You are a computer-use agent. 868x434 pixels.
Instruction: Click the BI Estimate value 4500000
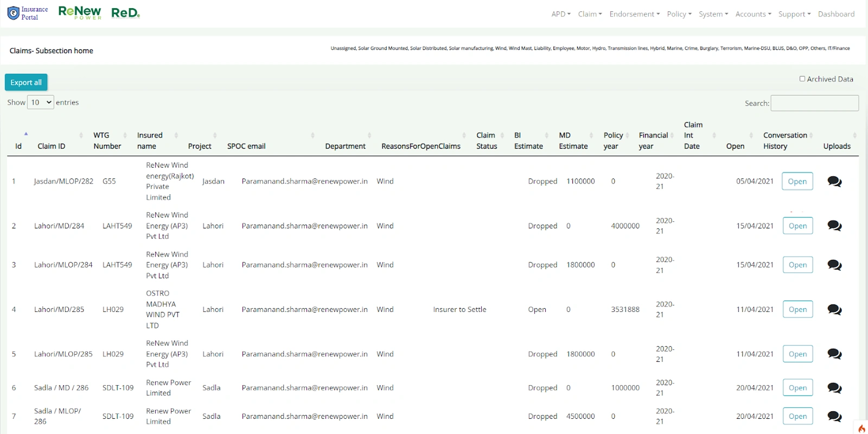point(580,416)
